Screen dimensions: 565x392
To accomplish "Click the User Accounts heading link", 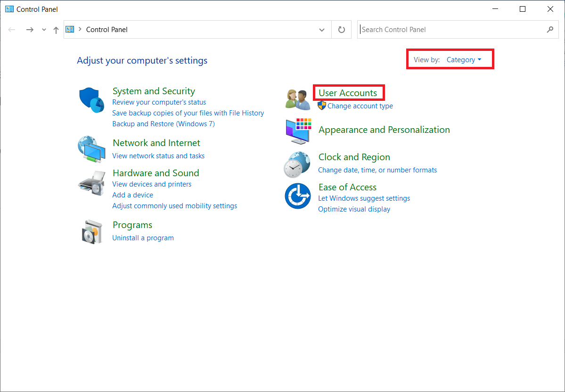I will coord(348,93).
